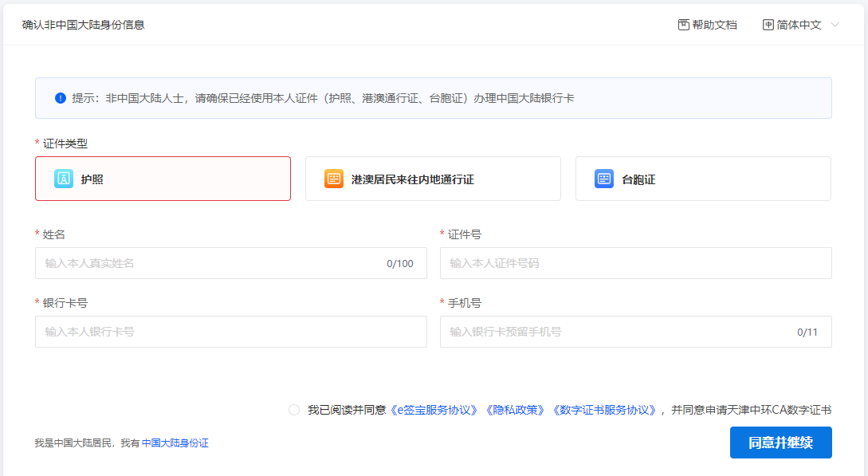
Task: Click the 帮助文档 help document icon
Action: click(684, 25)
